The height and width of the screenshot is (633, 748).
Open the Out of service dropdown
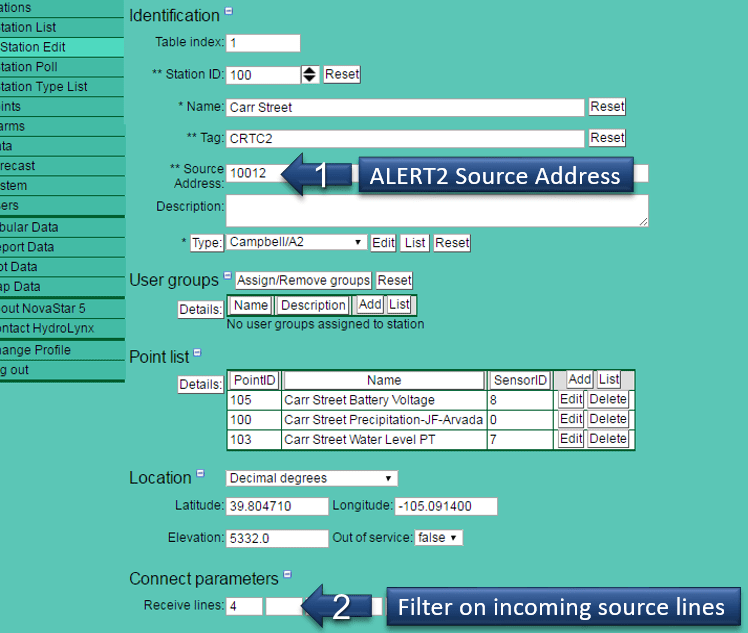(439, 538)
